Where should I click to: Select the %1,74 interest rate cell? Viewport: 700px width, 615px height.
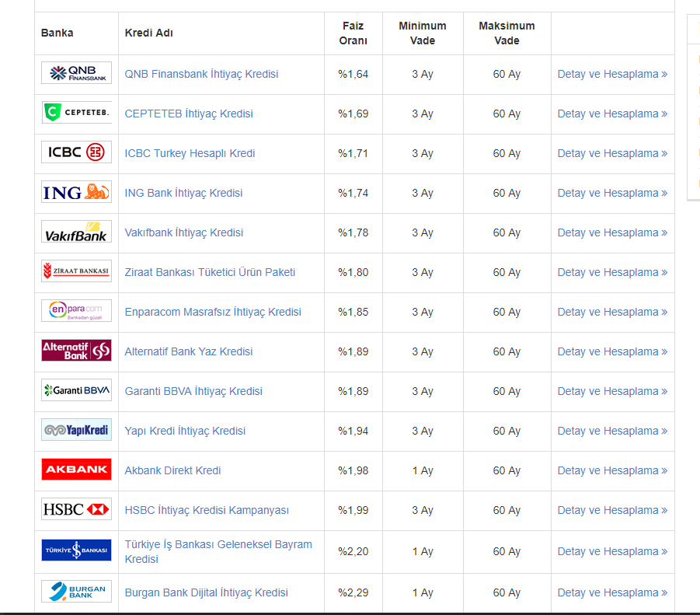(353, 193)
